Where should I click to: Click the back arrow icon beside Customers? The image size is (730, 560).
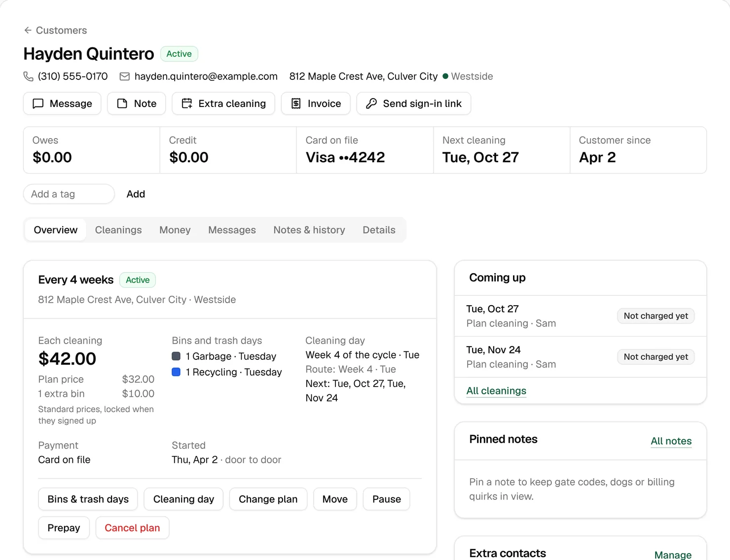[x=28, y=30]
